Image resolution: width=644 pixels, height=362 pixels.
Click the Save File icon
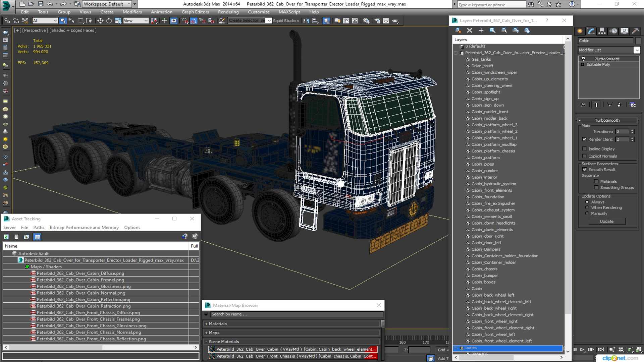(x=40, y=4)
